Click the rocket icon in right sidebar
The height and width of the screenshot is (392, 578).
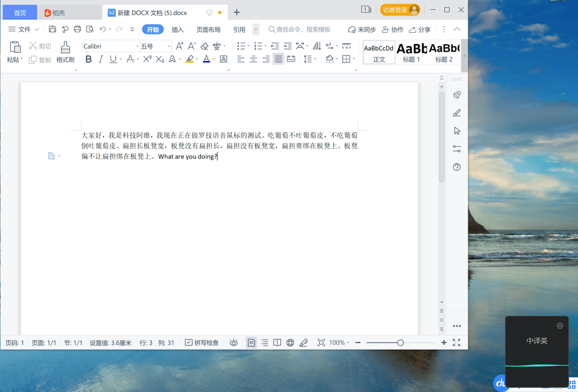[457, 95]
